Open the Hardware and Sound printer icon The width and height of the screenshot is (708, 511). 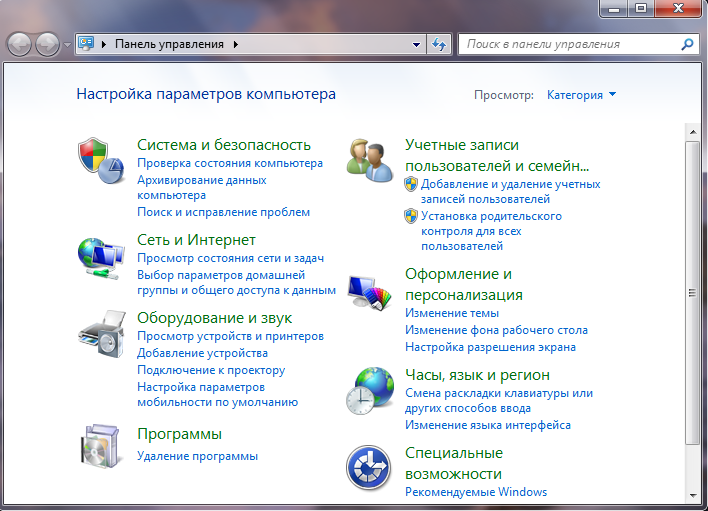point(102,334)
